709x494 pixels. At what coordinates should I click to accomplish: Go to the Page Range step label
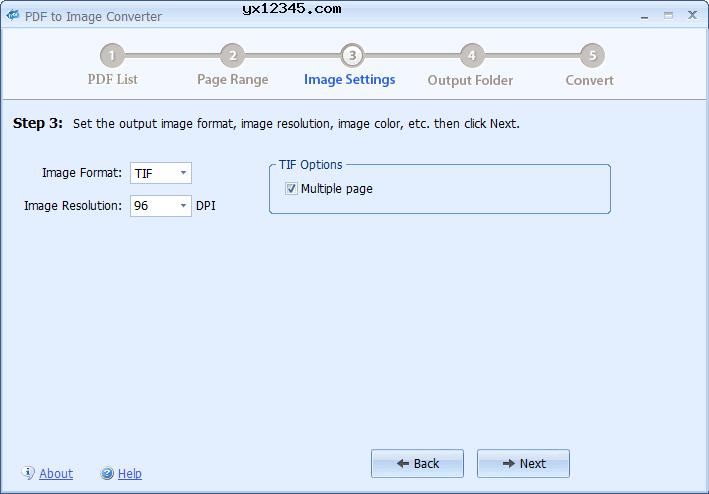(x=233, y=80)
